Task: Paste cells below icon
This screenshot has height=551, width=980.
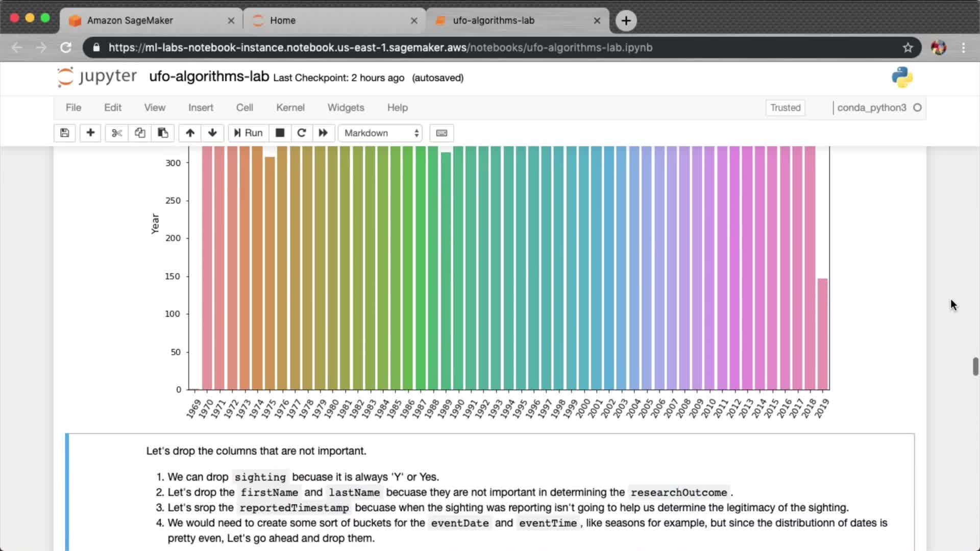Action: pos(163,133)
